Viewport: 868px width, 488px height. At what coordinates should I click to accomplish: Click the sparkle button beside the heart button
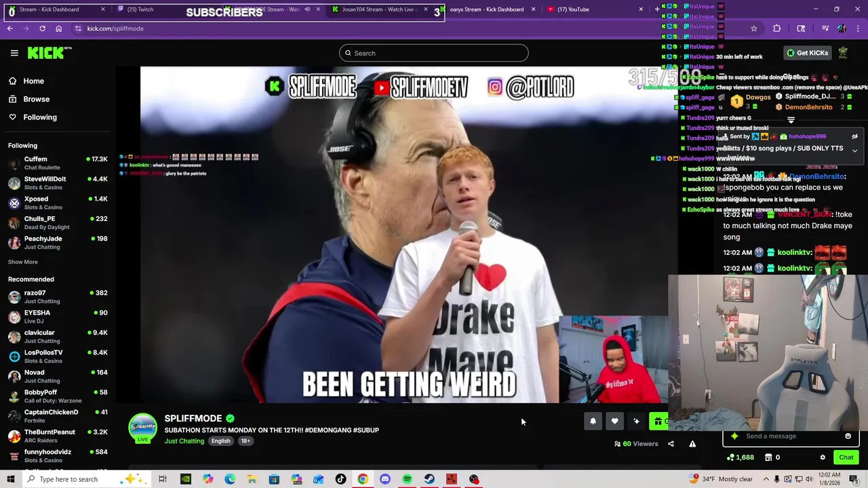click(636, 422)
